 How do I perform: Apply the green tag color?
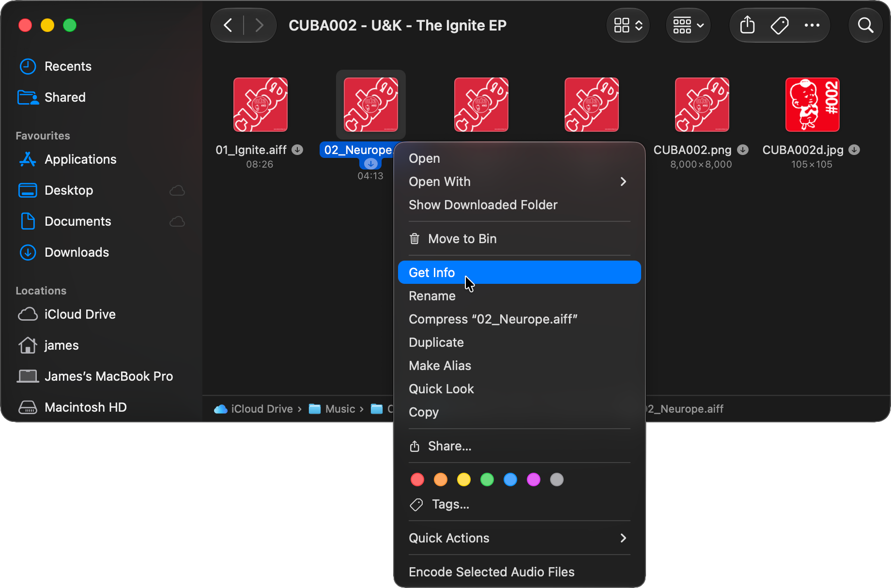(x=487, y=480)
